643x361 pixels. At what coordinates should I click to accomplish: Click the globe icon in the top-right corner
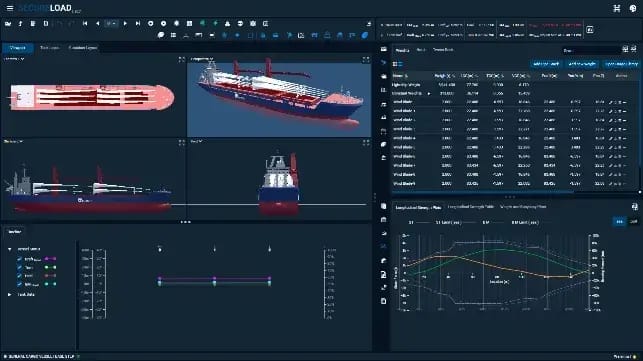(x=633, y=8)
